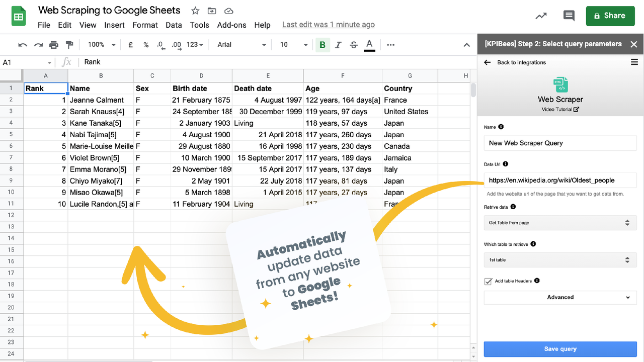This screenshot has height=362, width=644.
Task: Expand the Advanced section
Action: click(560, 297)
